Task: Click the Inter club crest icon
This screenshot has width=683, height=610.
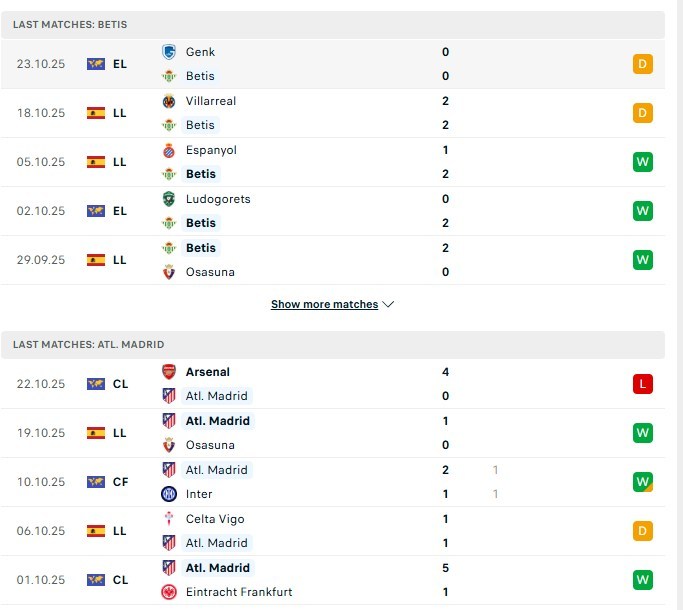Action: 169,494
